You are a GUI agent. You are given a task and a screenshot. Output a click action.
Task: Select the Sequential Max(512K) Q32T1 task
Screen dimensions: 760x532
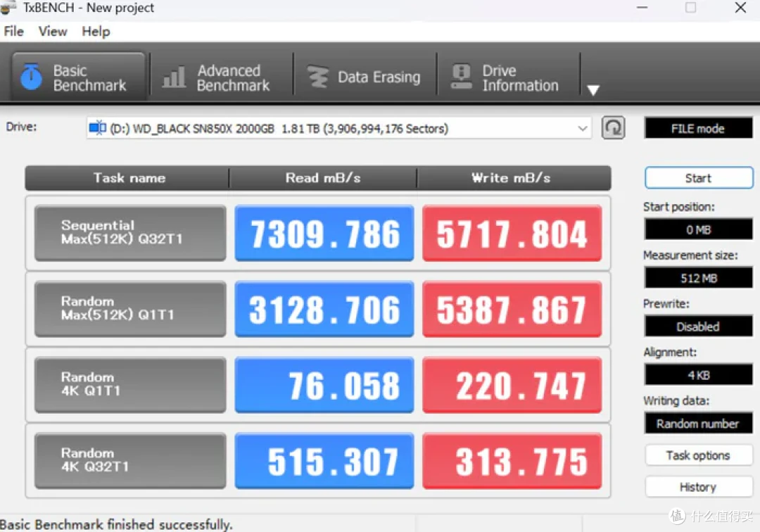point(130,233)
